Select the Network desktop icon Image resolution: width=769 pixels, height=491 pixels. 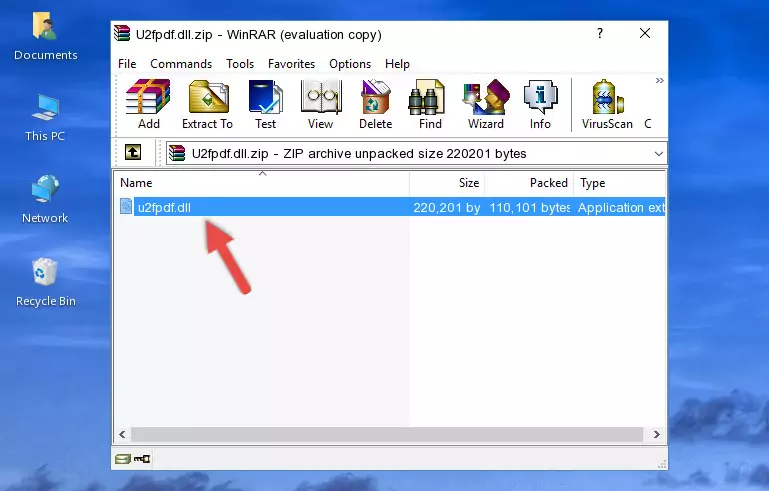(45, 199)
